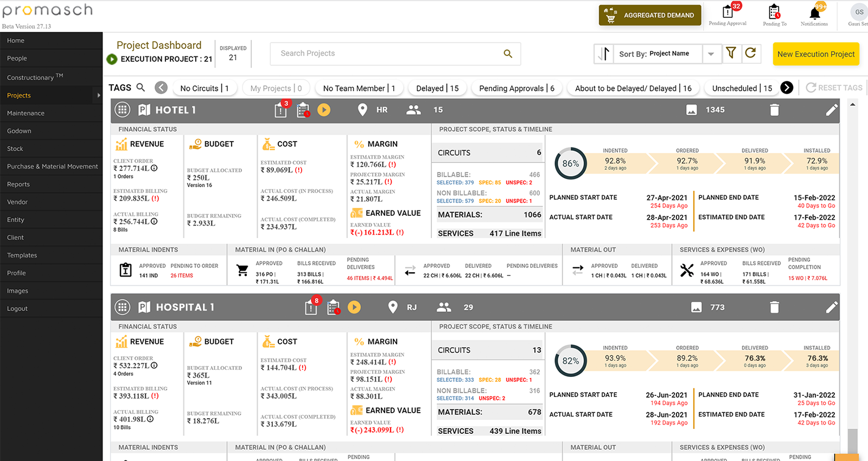Screen dimensions: 868x461
Task: Delete HOSPITAL 1 using trash icon
Action: pos(775,308)
